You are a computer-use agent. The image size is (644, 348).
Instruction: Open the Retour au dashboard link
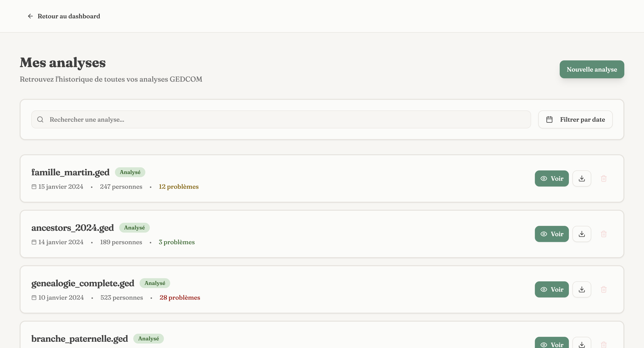pyautogui.click(x=64, y=16)
